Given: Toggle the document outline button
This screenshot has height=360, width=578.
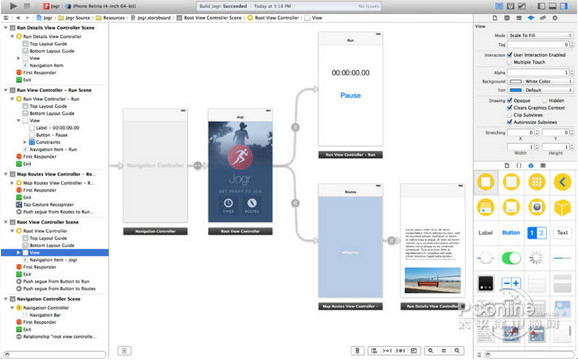Looking at the screenshot, I should coord(125,351).
